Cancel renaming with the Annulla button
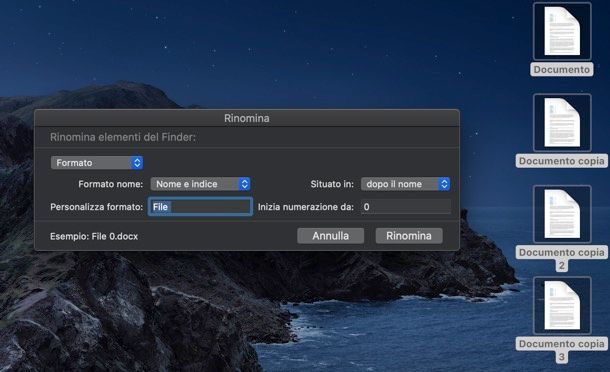Image resolution: width=610 pixels, height=372 pixels. [x=331, y=236]
